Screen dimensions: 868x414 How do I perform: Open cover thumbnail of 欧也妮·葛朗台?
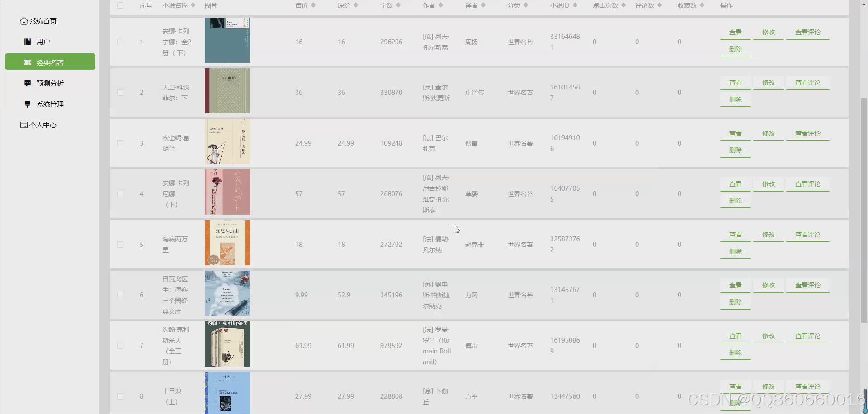tap(227, 141)
